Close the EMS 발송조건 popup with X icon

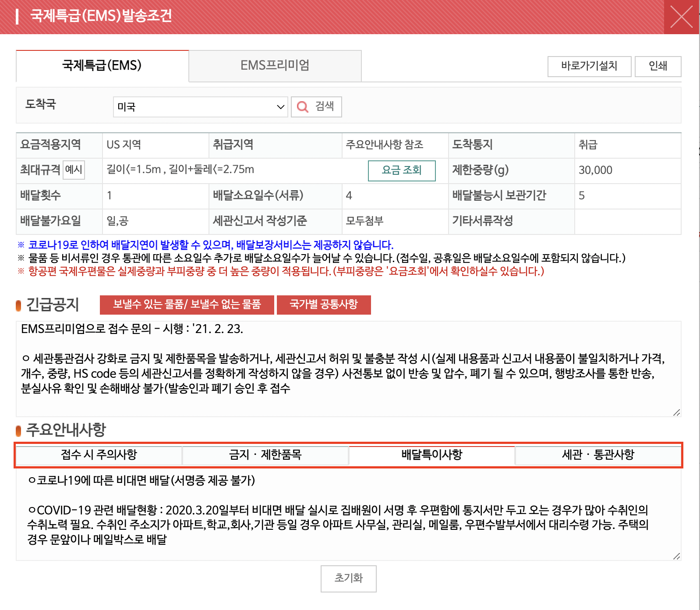(x=682, y=17)
